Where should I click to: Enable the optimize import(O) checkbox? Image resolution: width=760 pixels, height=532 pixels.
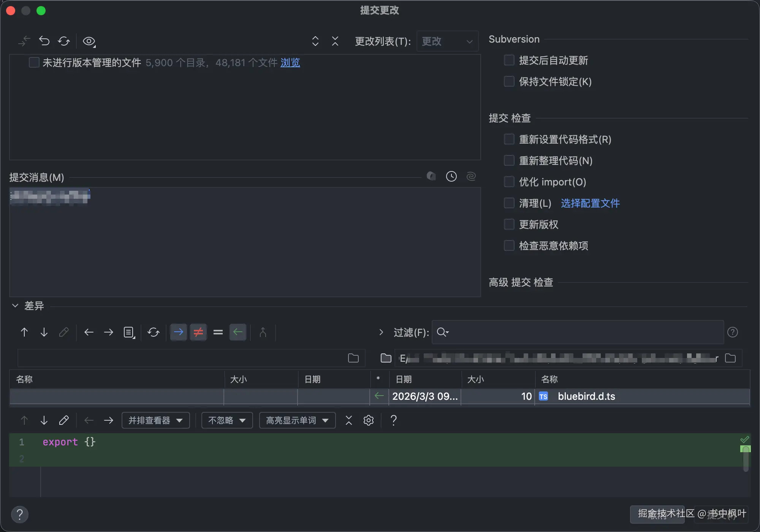[509, 182]
